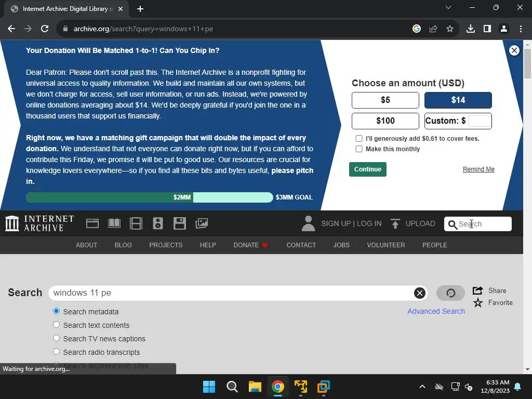
Task: Open the Software floppy disk icon
Action: (179, 223)
